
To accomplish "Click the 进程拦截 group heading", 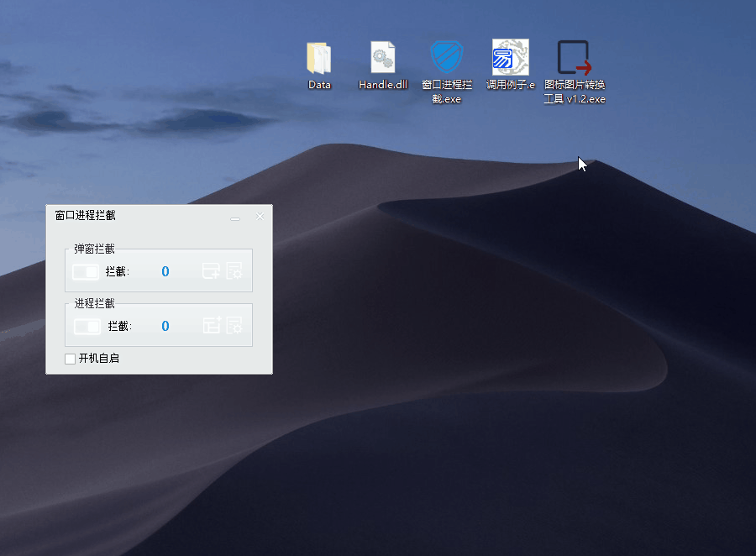I will 94,304.
